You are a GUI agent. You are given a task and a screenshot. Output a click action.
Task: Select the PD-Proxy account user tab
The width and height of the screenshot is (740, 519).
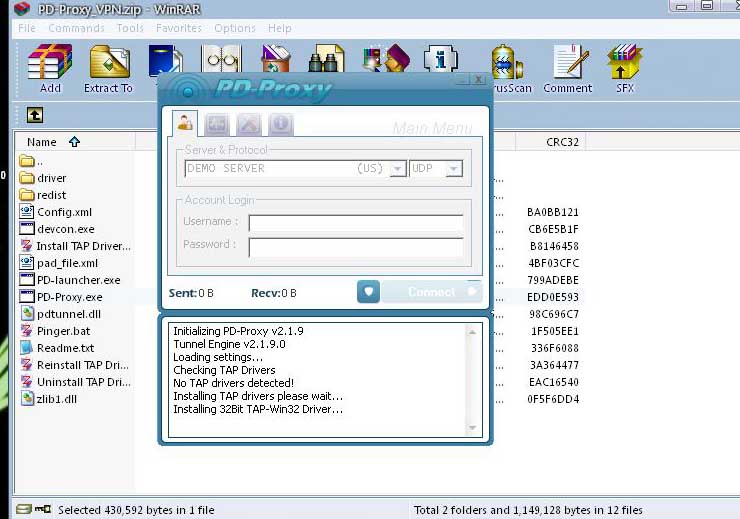click(185, 123)
